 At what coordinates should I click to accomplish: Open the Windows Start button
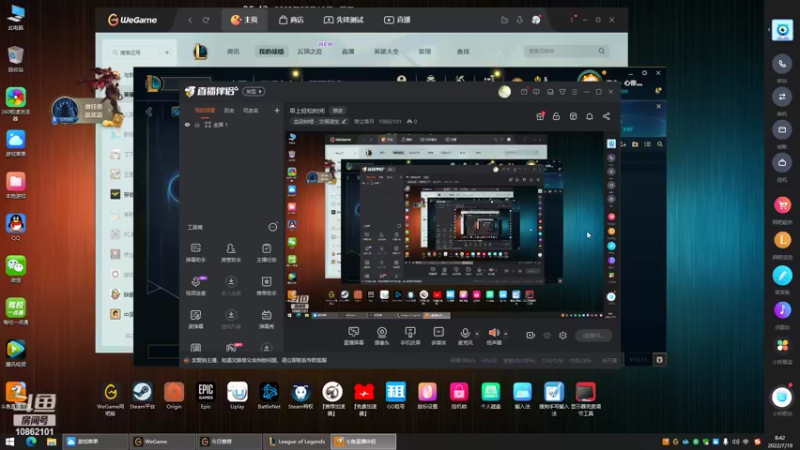click(x=10, y=441)
